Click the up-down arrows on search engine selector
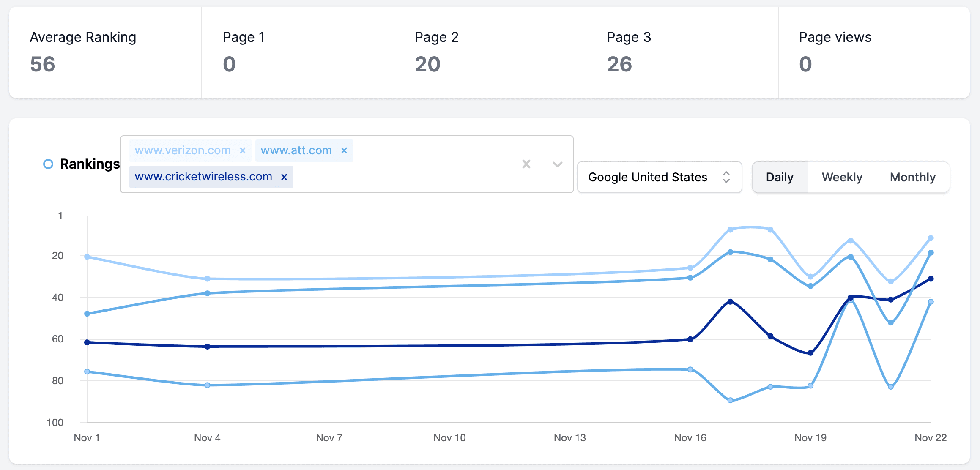Screen dimensions: 980x470 (x=726, y=177)
